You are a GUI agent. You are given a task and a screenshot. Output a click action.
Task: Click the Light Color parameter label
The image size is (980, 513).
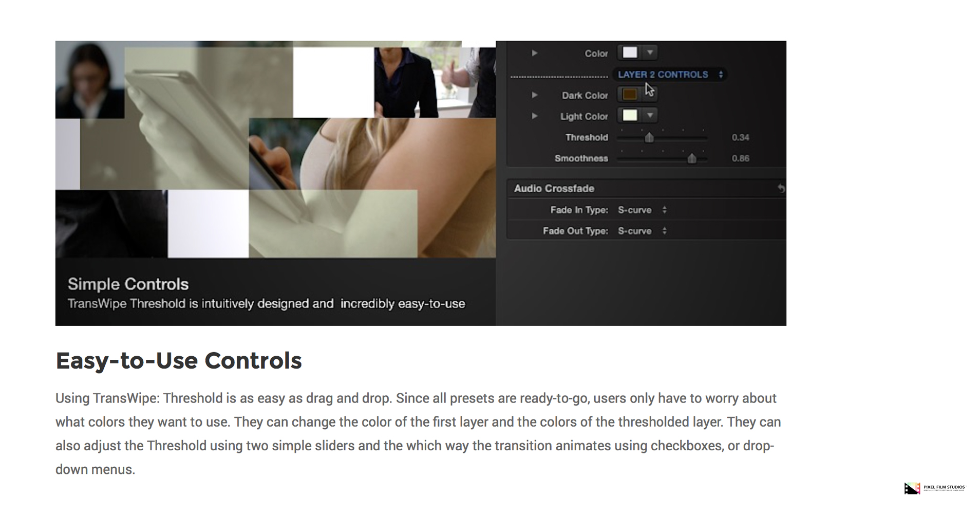click(x=584, y=117)
